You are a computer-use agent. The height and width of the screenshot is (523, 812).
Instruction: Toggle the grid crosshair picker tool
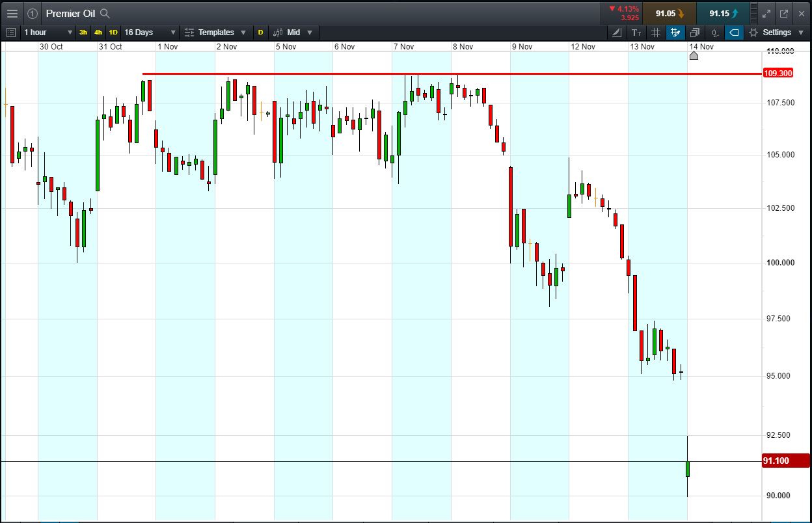click(x=675, y=32)
